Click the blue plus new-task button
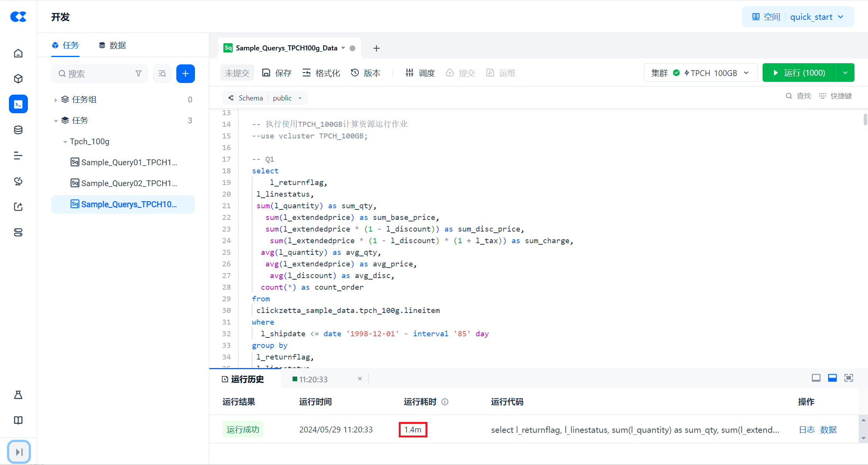 click(185, 73)
